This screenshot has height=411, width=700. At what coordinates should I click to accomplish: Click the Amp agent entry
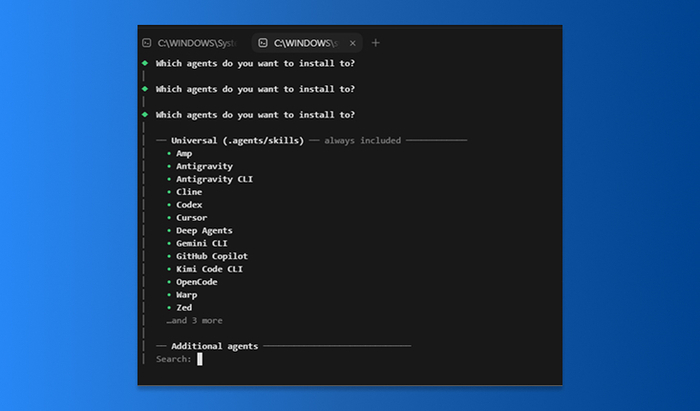184,154
